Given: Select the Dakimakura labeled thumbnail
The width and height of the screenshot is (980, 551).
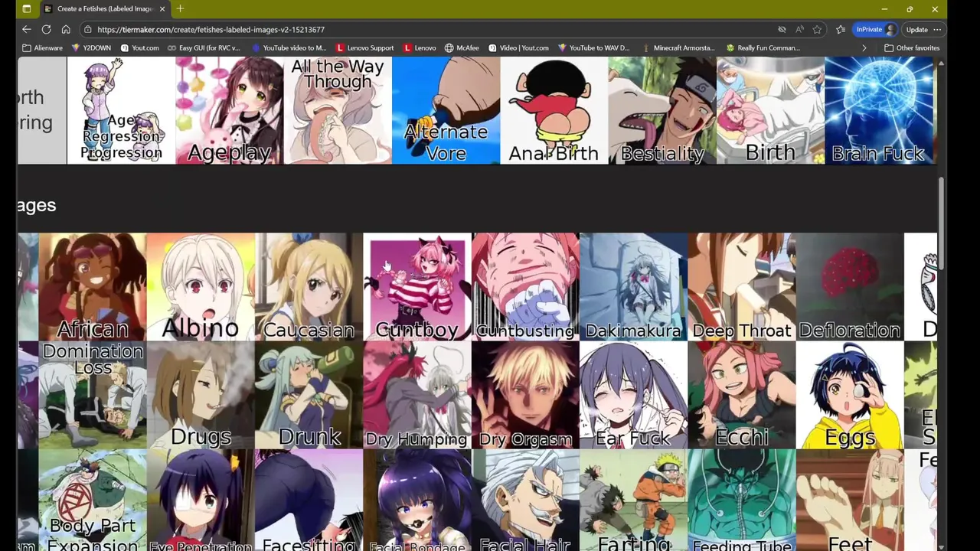Looking at the screenshot, I should (633, 286).
